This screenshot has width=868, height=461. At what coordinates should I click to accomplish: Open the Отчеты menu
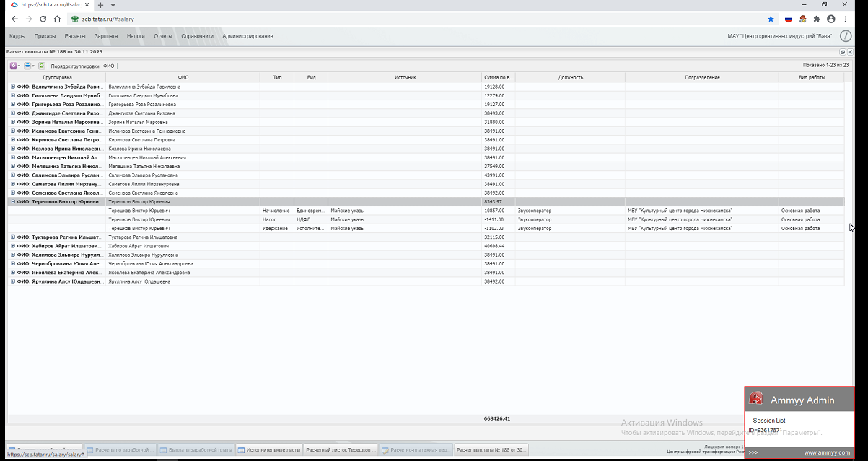pos(163,36)
